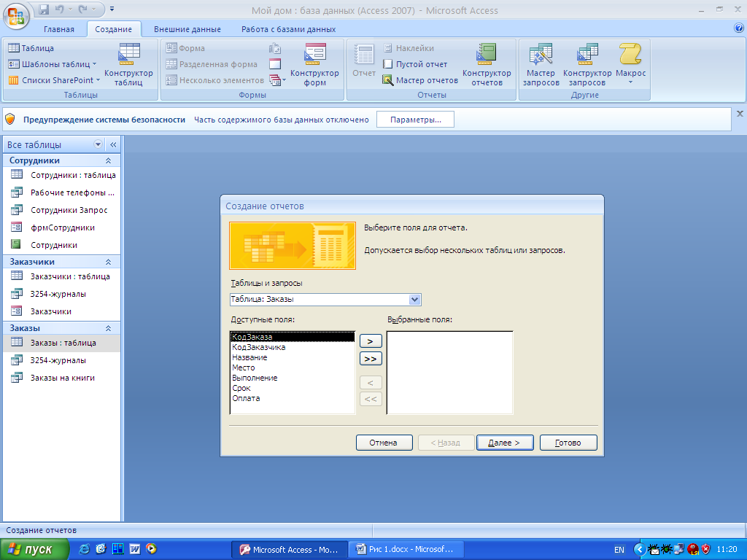Click Несколько элементов button
747x560 pixels.
(x=215, y=80)
